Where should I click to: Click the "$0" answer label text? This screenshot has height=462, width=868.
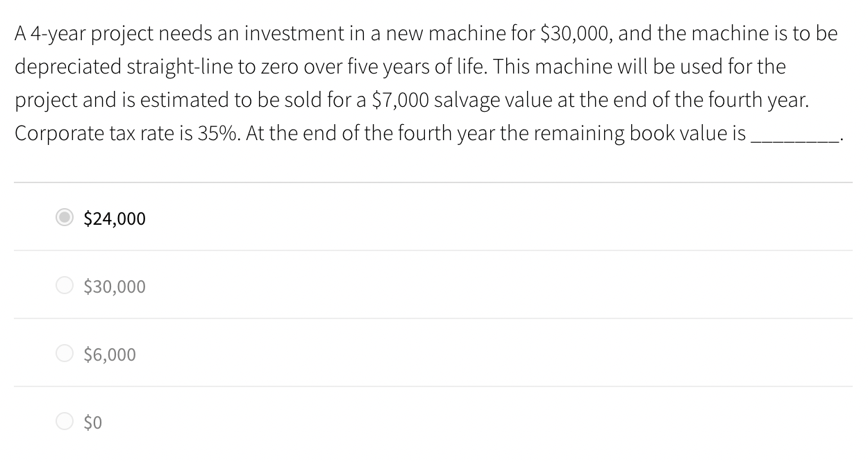[x=93, y=422]
